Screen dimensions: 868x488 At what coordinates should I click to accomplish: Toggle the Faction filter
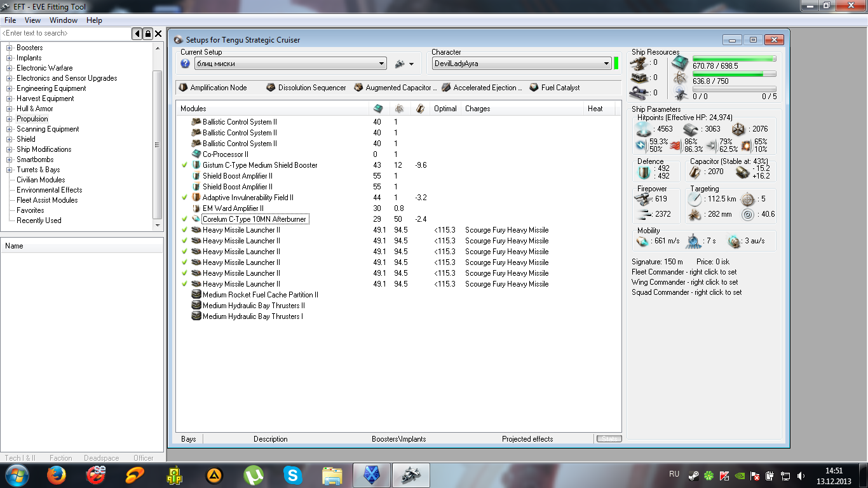(x=61, y=457)
